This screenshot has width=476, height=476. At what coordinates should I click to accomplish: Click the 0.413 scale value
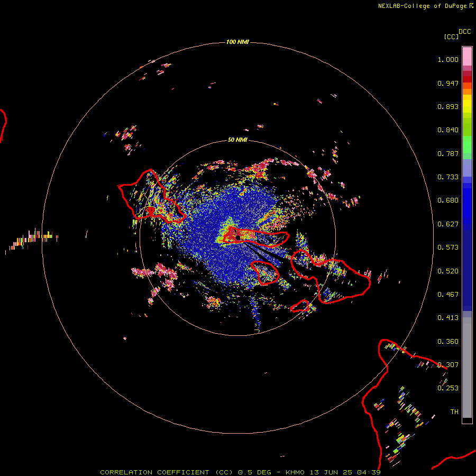point(448,318)
